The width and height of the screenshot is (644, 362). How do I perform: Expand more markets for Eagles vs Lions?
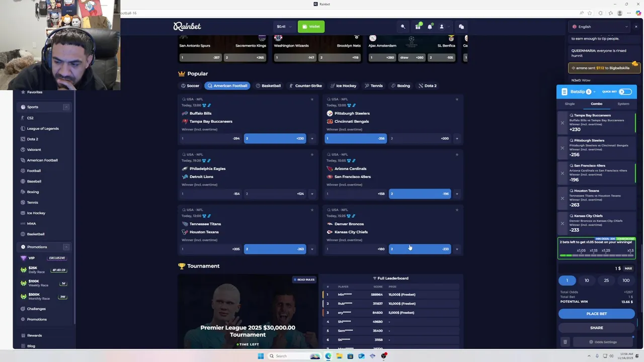312,194
